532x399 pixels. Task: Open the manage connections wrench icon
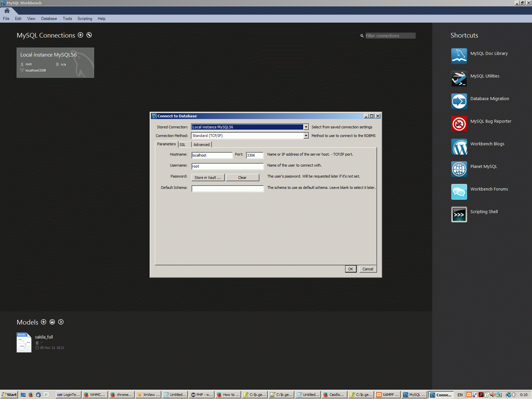click(x=89, y=35)
